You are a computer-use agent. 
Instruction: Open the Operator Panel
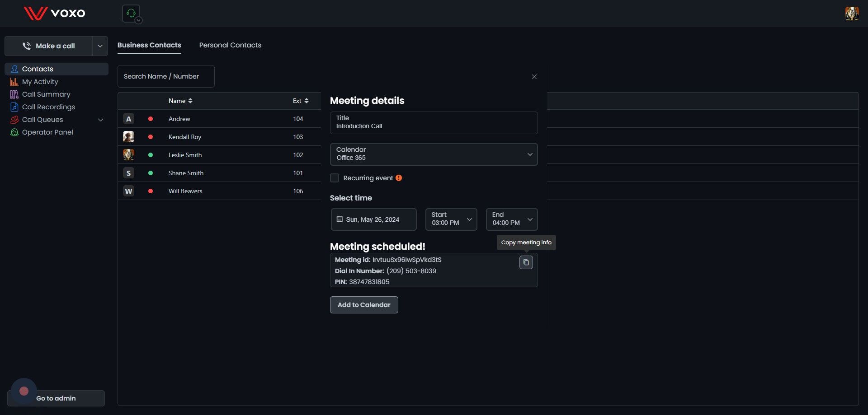(47, 132)
